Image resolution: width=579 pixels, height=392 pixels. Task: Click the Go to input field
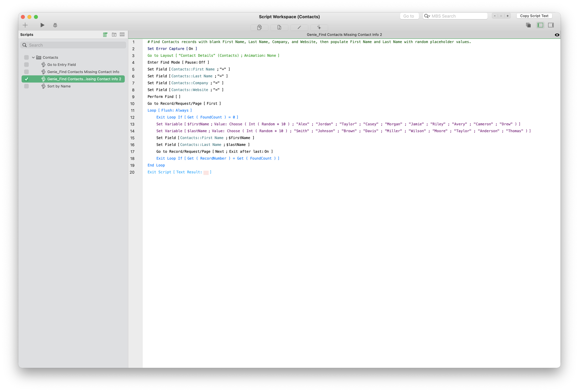(409, 16)
